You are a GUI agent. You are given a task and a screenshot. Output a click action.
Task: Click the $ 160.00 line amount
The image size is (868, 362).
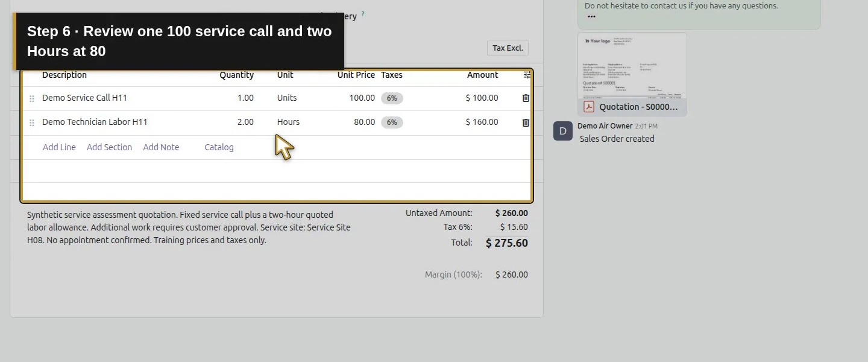pos(482,122)
